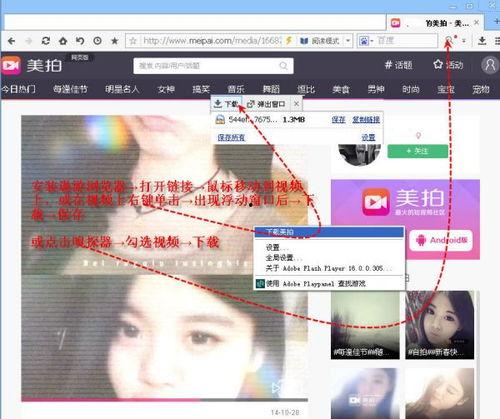
Task: Click the magnifier icon in site search
Action: point(283,66)
